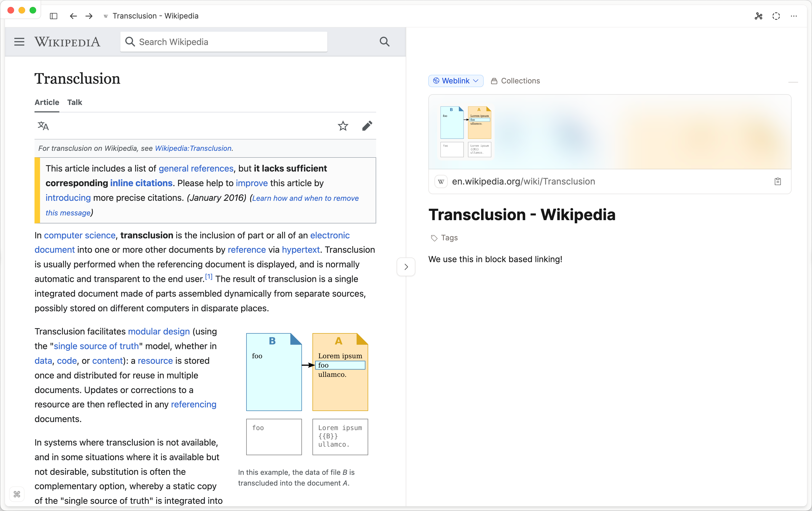
Task: Copy the page URL using the clipboard icon
Action: coord(778,181)
